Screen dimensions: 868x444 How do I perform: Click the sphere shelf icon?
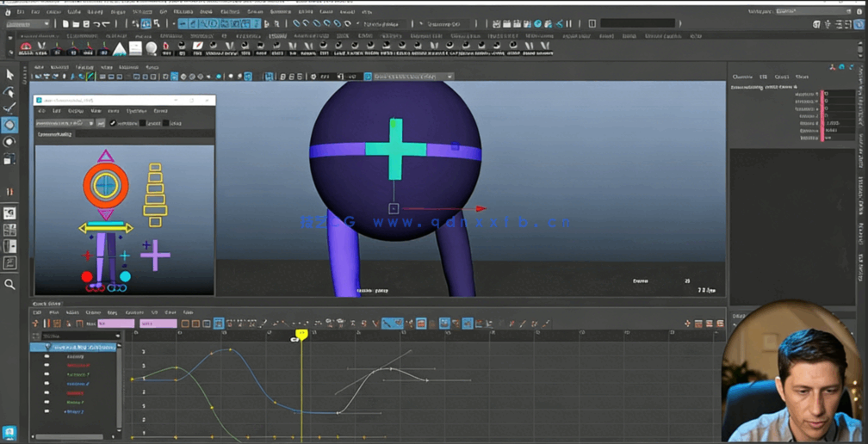click(151, 49)
